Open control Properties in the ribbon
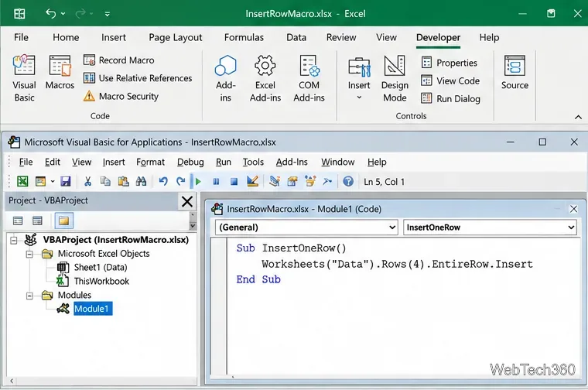588x390 pixels. click(450, 63)
